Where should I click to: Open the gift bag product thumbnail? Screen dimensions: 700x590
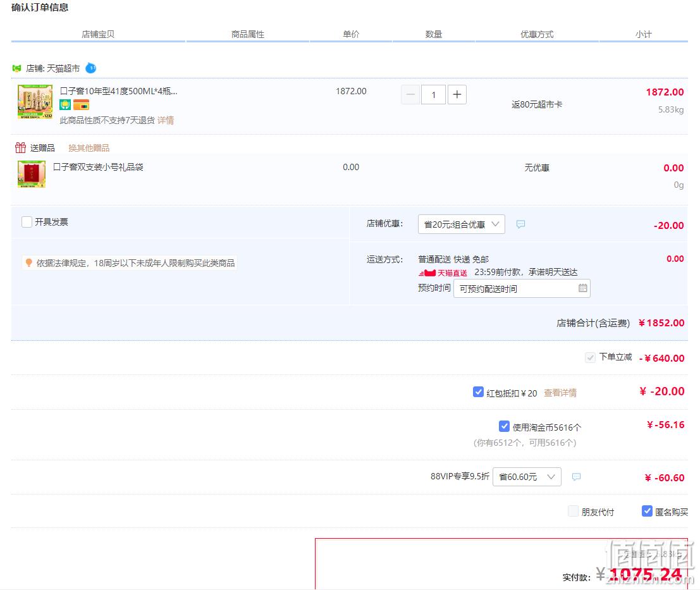pos(31,174)
